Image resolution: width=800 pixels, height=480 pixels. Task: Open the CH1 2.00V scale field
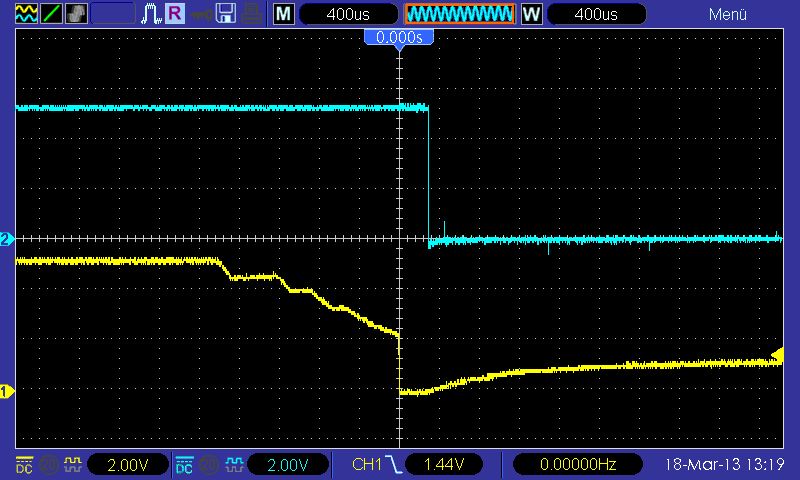(x=126, y=464)
